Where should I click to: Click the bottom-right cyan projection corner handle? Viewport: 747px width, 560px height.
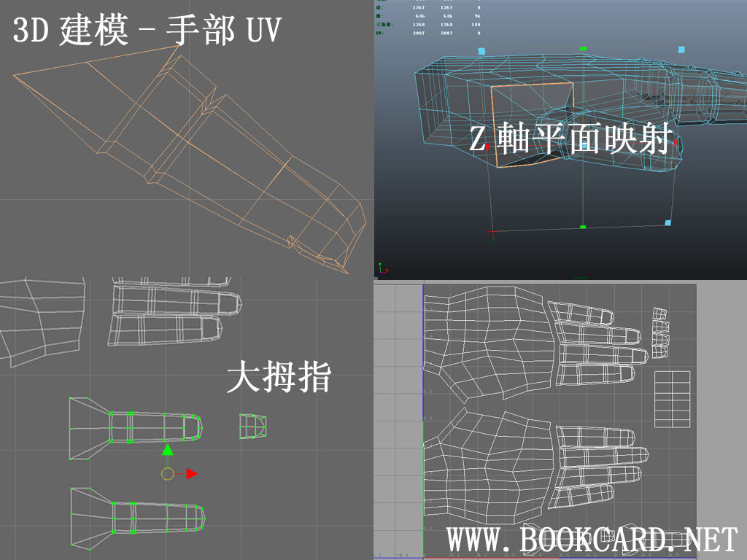(x=667, y=222)
